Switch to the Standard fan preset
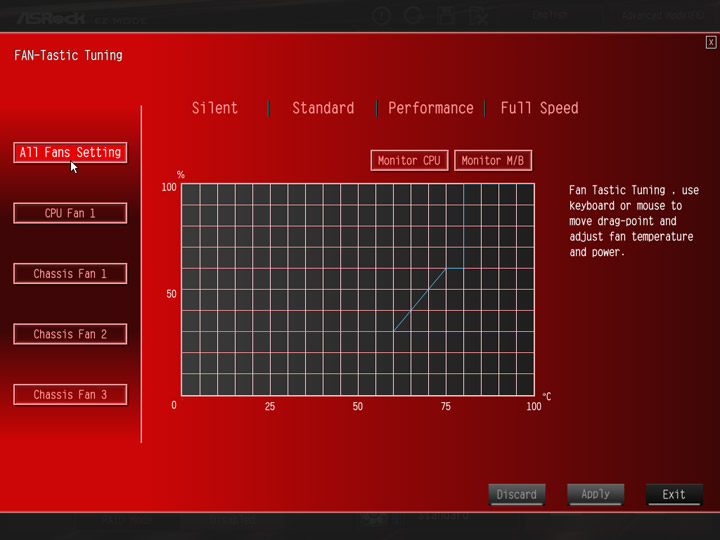Screen dimensions: 720x540 [323, 108]
